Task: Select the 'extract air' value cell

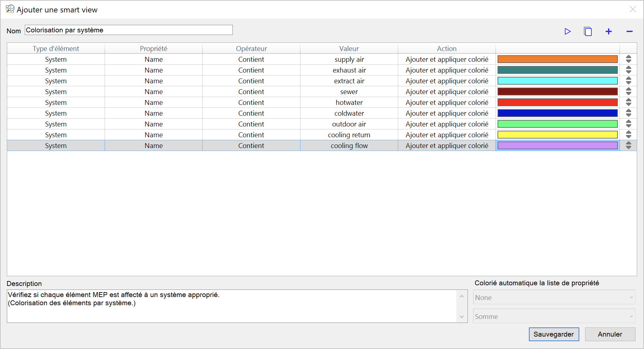Action: [x=349, y=81]
